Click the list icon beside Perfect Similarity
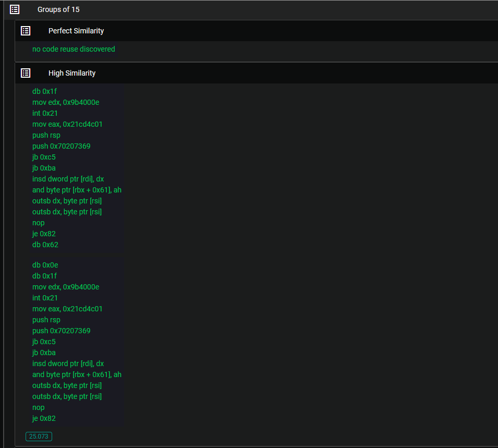Image resolution: width=498 pixels, height=448 pixels. click(26, 31)
